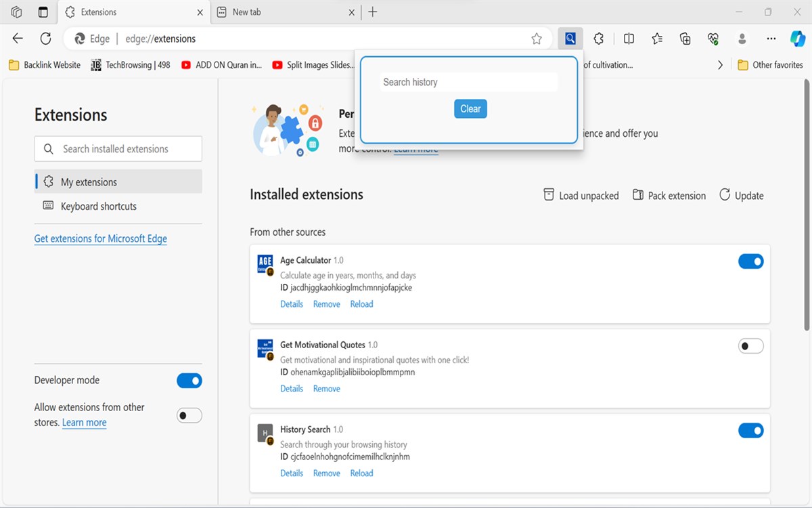
Task: Open the Workspaces icon in the tab bar
Action: pos(17,12)
